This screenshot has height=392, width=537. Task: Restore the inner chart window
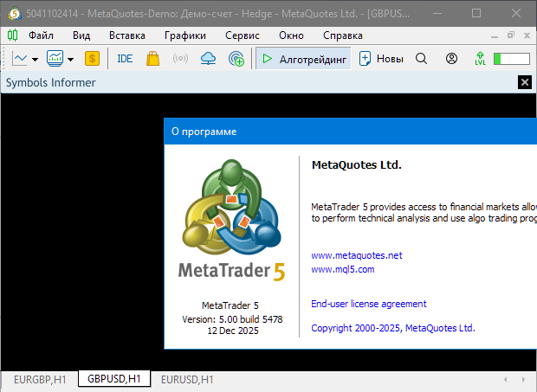click(511, 35)
